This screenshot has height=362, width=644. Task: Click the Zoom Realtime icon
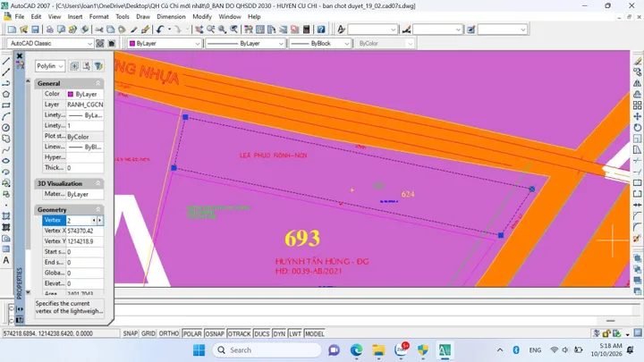pyautogui.click(x=211, y=29)
